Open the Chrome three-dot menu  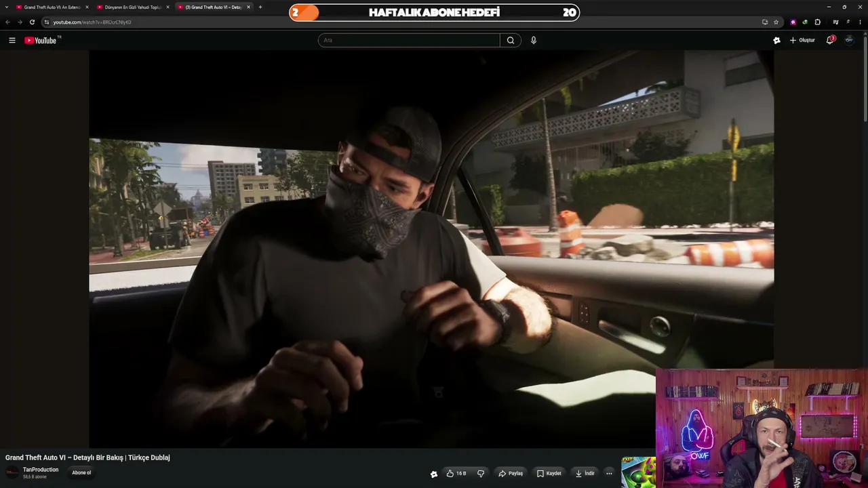click(x=861, y=22)
